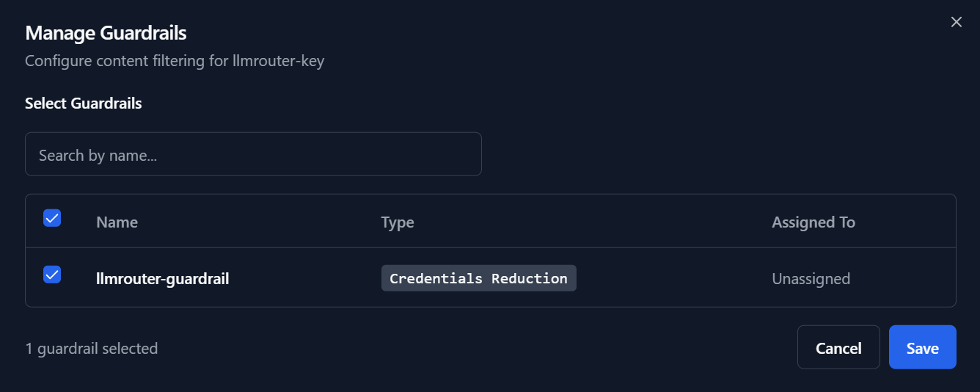Click the Credentials Reduction type badge
This screenshot has width=980, height=392.
tap(478, 279)
